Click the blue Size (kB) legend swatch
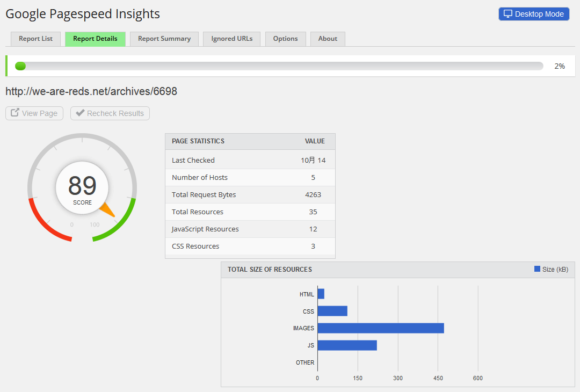The height and width of the screenshot is (392, 580). (537, 269)
